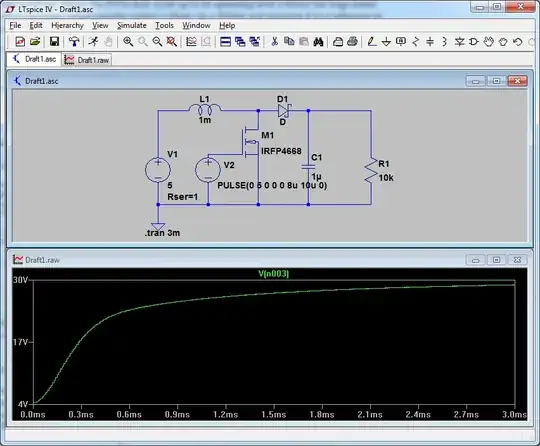Open Control Panel hammer icon

pos(74,42)
